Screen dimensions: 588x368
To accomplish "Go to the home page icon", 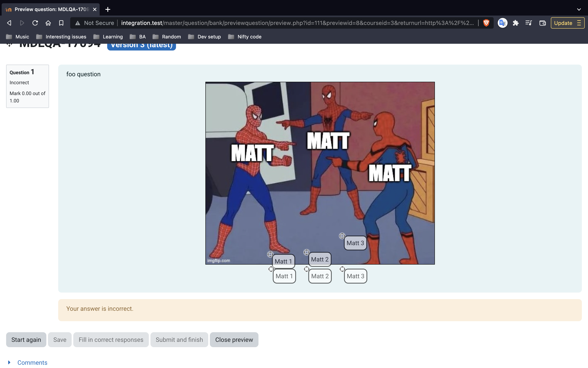I will 48,23.
